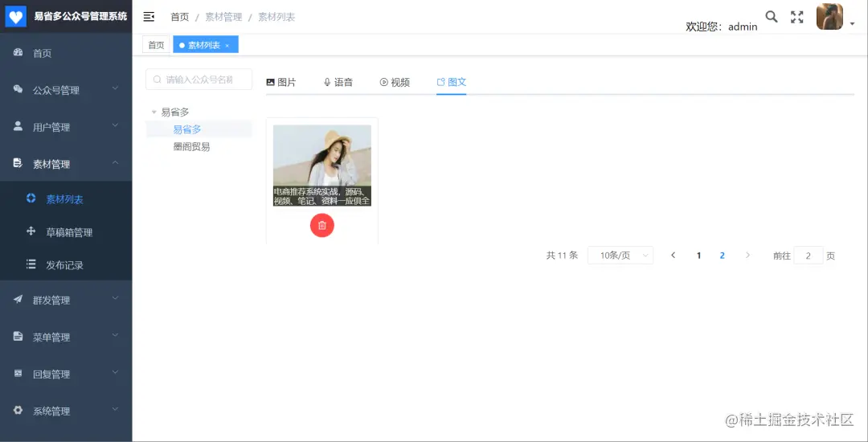Image resolution: width=868 pixels, height=442 pixels.
Task: Collapse the 易省多 tree node triangle
Action: pos(154,113)
